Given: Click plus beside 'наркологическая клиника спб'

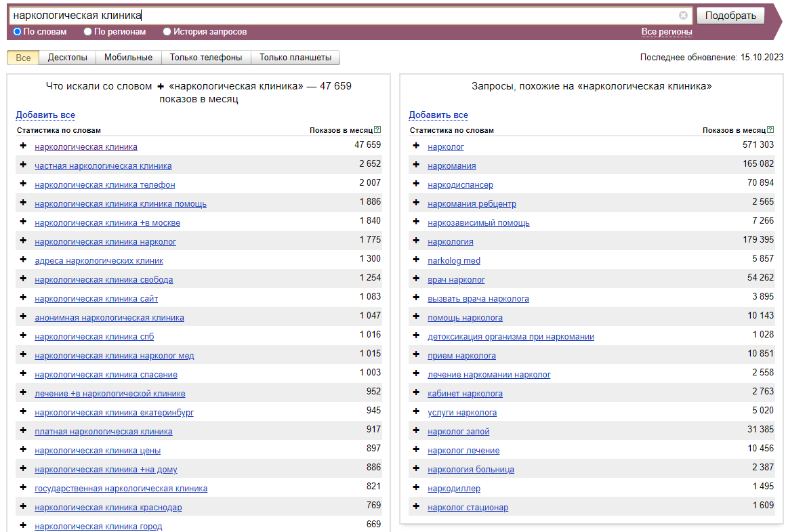Looking at the screenshot, I should pyautogui.click(x=23, y=335).
